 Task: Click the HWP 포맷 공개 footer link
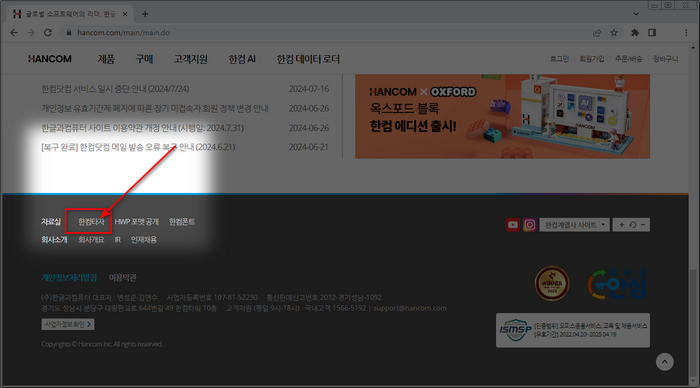click(x=137, y=222)
